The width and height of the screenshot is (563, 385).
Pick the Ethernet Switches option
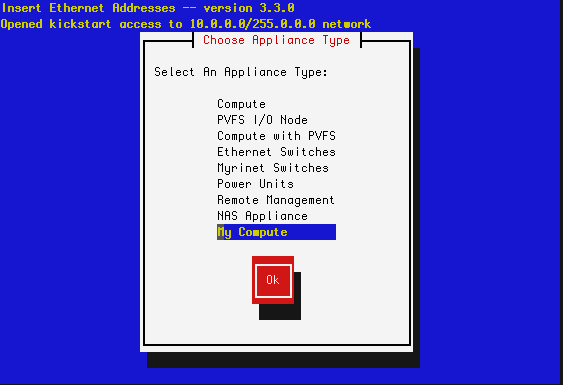(276, 152)
